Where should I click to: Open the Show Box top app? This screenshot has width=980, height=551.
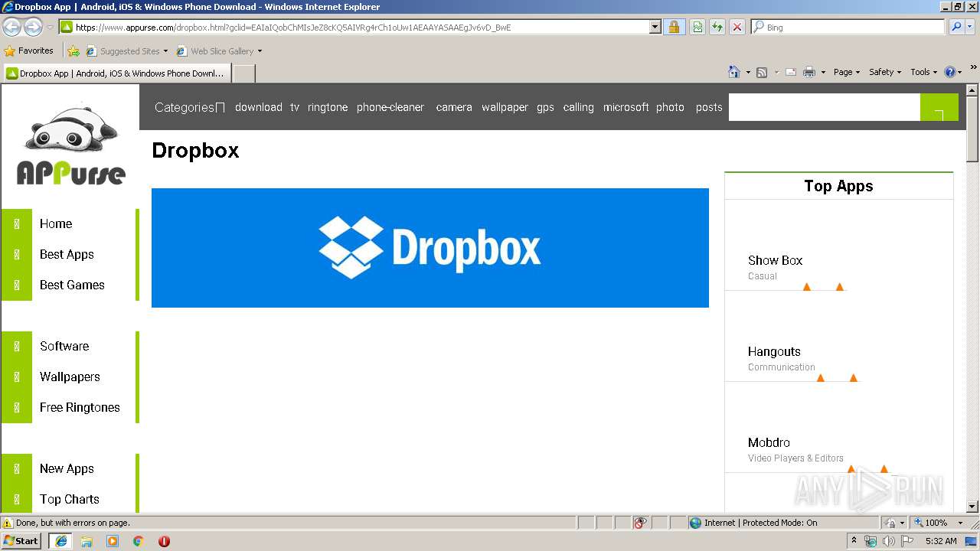pyautogui.click(x=775, y=260)
